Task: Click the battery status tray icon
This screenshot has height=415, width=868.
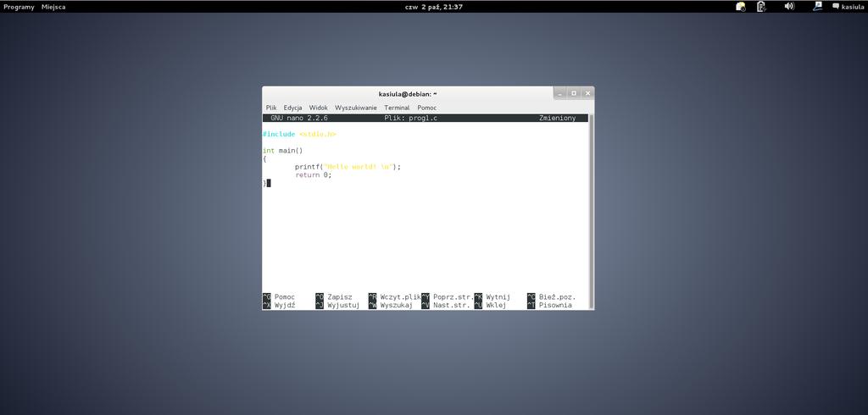Action: (762, 7)
